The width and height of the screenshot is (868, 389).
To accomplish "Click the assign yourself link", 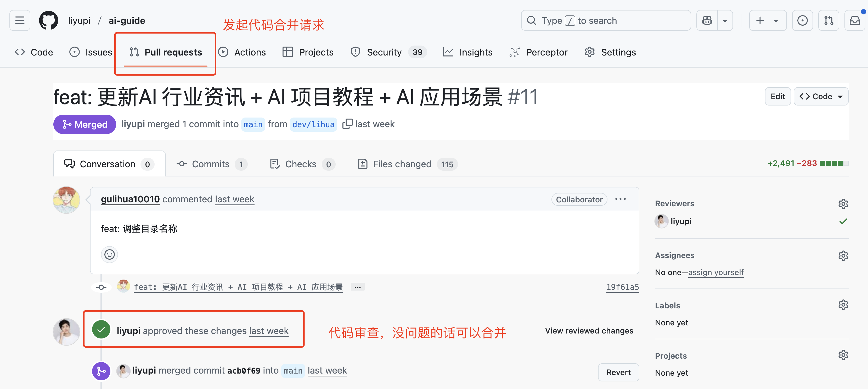I will pos(715,272).
